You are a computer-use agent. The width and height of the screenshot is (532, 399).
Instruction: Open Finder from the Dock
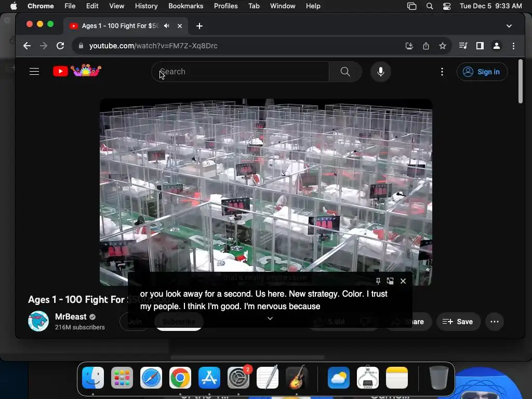[x=93, y=378]
